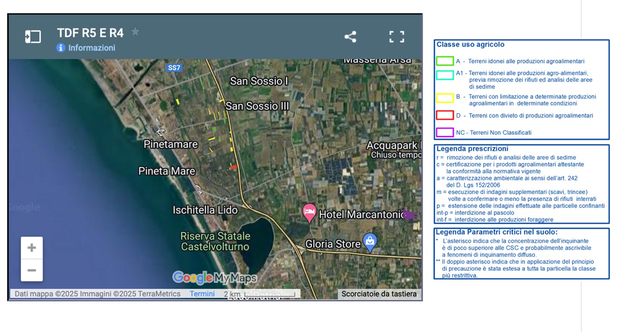This screenshot has width=644, height=332.
Task: Expand map to full screen
Action: (x=397, y=37)
